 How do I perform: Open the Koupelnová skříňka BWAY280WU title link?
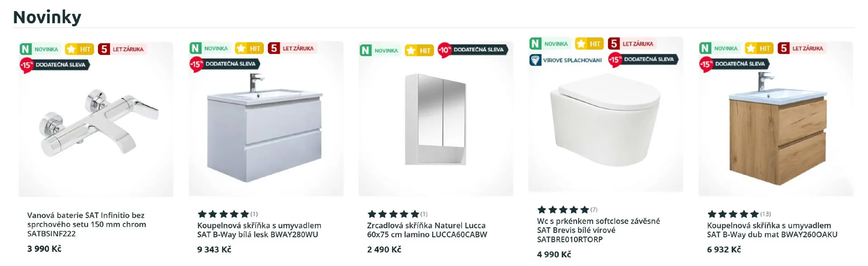tap(259, 230)
